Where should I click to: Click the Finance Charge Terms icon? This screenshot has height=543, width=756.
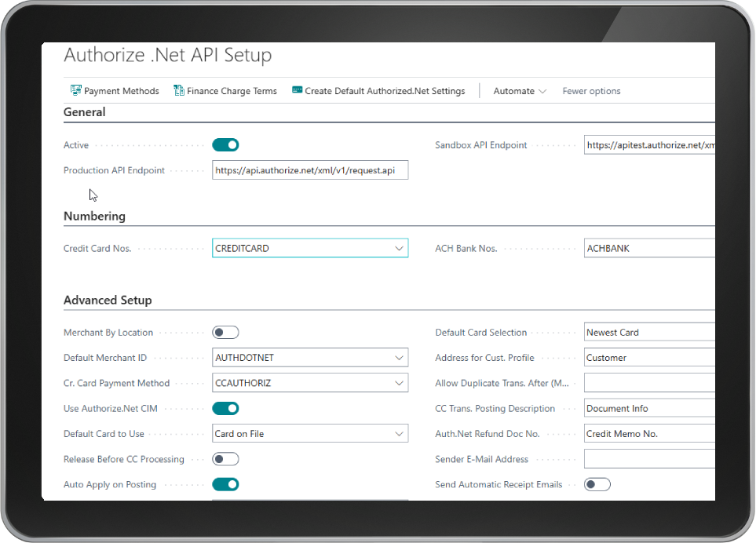coord(179,90)
